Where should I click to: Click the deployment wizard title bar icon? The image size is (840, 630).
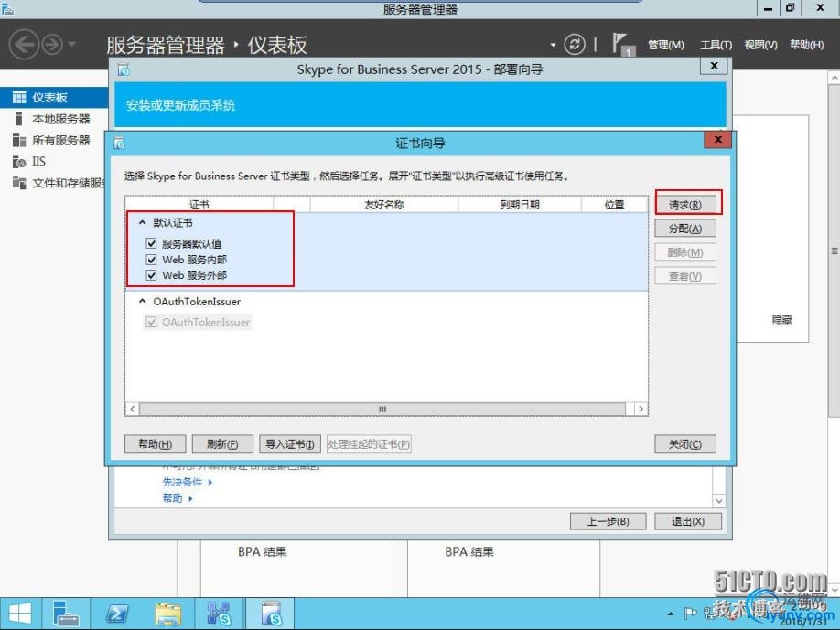tap(124, 69)
